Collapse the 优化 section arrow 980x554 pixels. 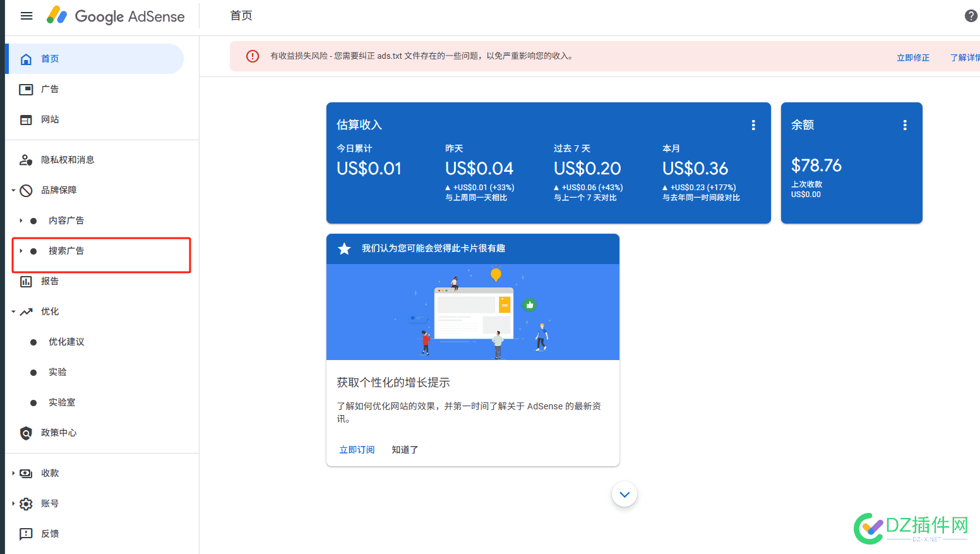(13, 311)
